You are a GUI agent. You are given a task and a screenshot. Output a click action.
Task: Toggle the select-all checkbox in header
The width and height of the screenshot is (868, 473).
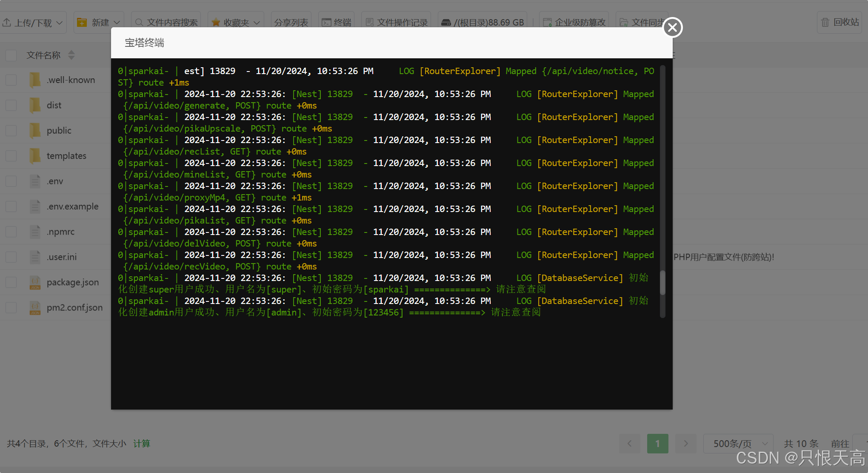[11, 55]
